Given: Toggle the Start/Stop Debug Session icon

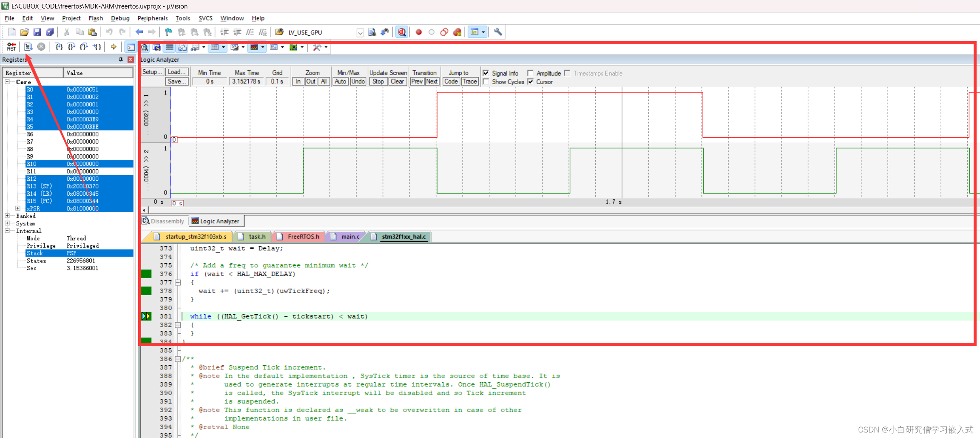Looking at the screenshot, I should pos(402,32).
